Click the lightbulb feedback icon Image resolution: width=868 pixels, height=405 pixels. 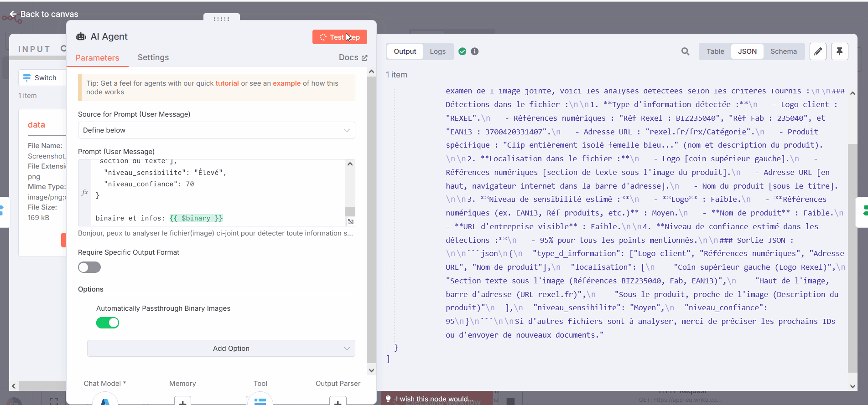click(x=388, y=399)
